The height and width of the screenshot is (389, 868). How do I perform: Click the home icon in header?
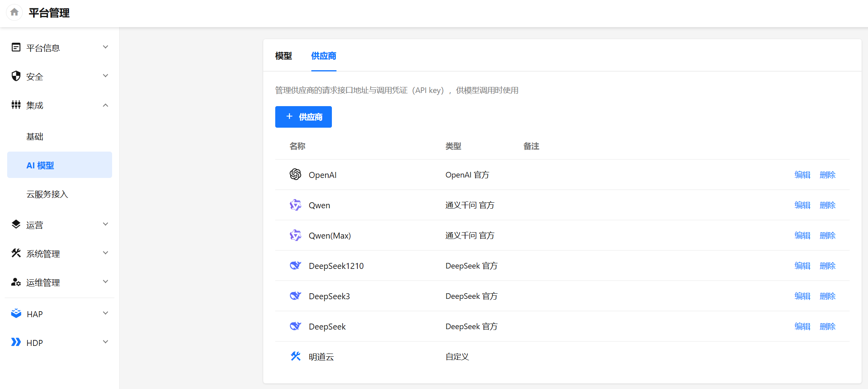(x=14, y=12)
